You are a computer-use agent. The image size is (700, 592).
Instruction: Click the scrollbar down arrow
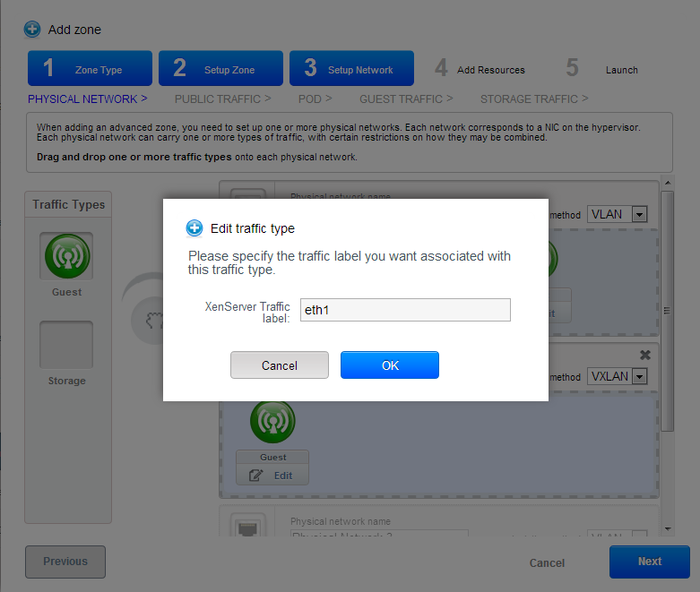pos(668,529)
